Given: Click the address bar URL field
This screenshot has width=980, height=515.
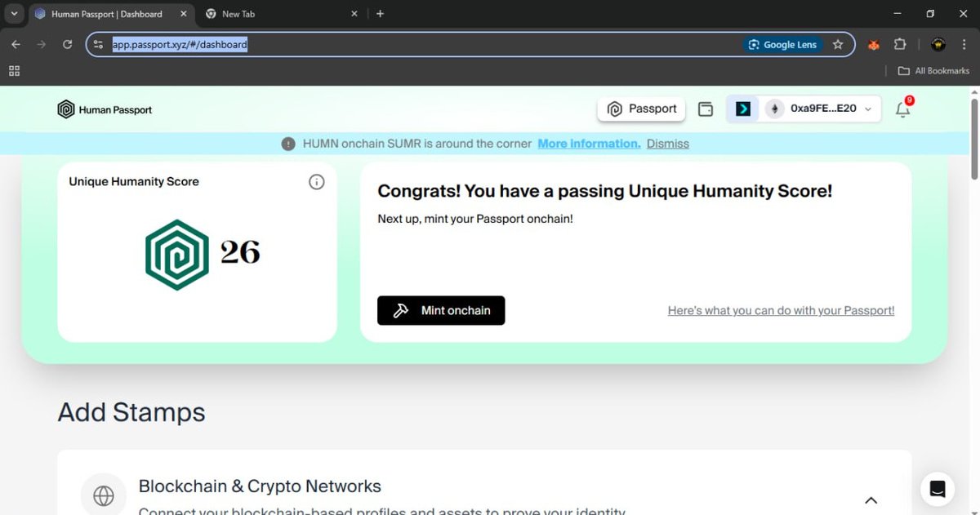Looking at the screenshot, I should coord(470,45).
